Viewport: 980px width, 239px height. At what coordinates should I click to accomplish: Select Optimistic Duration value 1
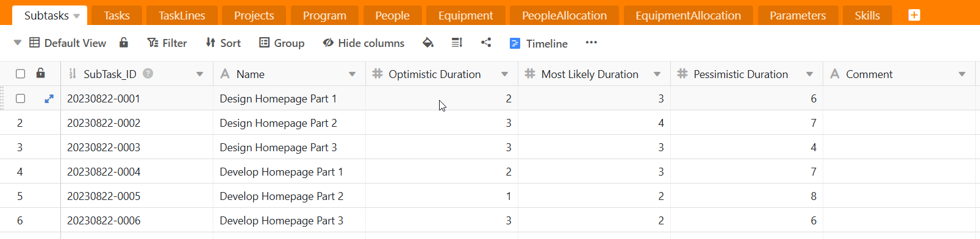pyautogui.click(x=442, y=196)
